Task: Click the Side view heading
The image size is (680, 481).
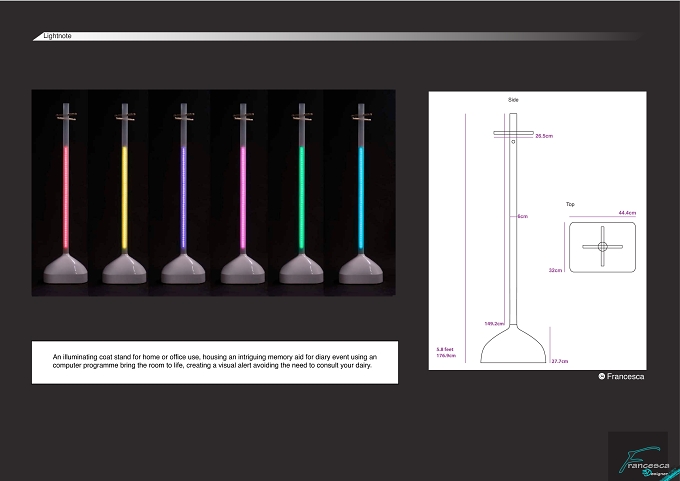Action: tap(513, 100)
